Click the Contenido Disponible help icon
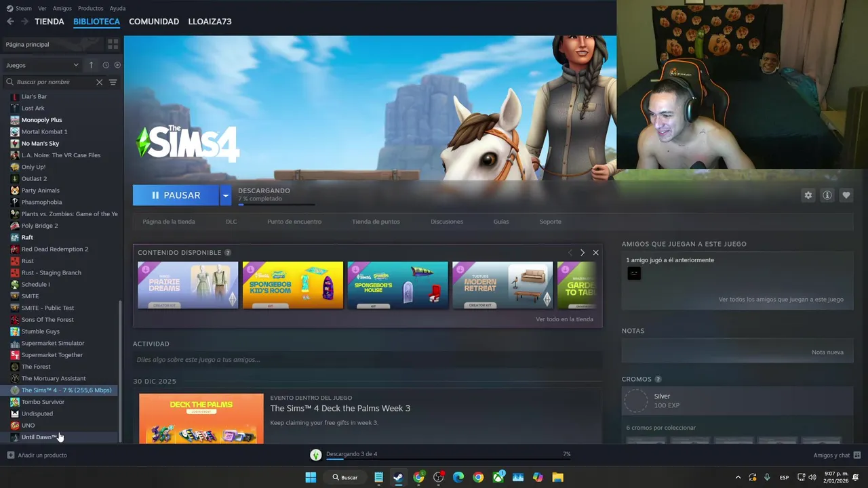Image resolution: width=868 pixels, height=488 pixels. tap(228, 253)
